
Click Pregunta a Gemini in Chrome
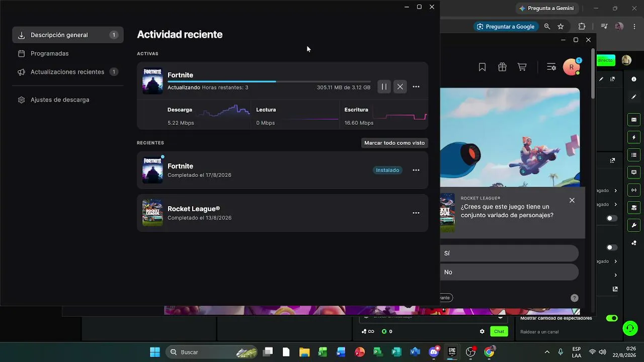pos(546,8)
